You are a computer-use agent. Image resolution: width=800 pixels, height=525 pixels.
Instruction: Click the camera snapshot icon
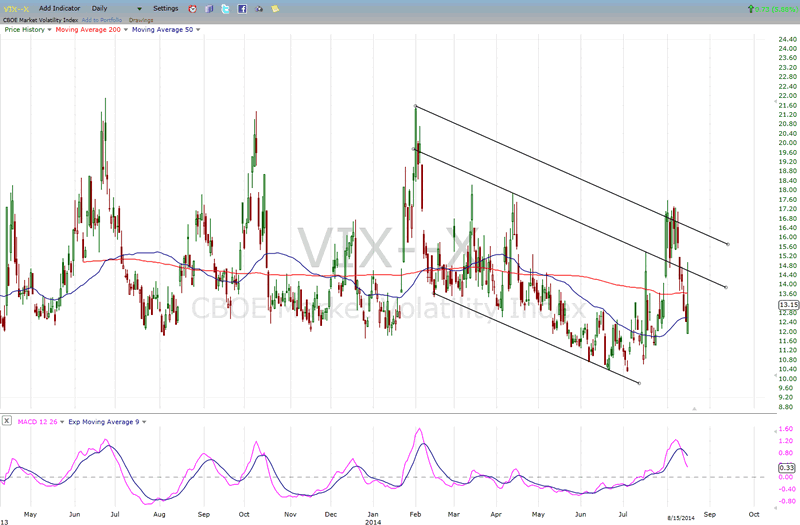pyautogui.click(x=258, y=8)
